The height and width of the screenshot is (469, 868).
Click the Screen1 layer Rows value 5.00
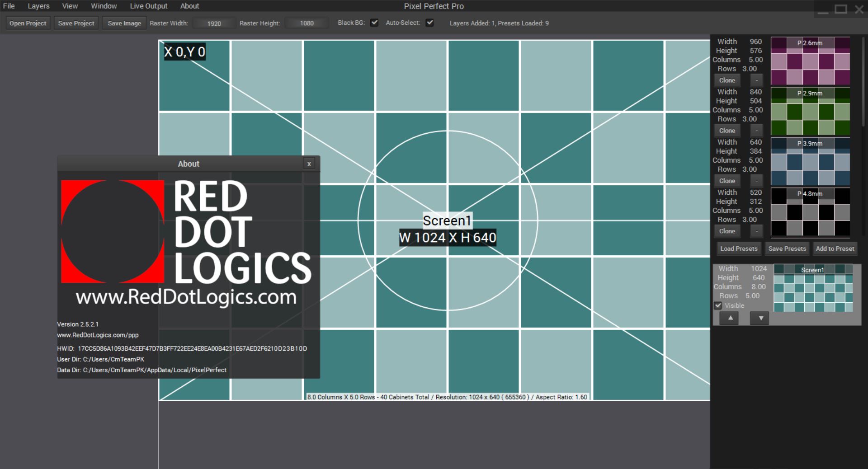pos(752,296)
